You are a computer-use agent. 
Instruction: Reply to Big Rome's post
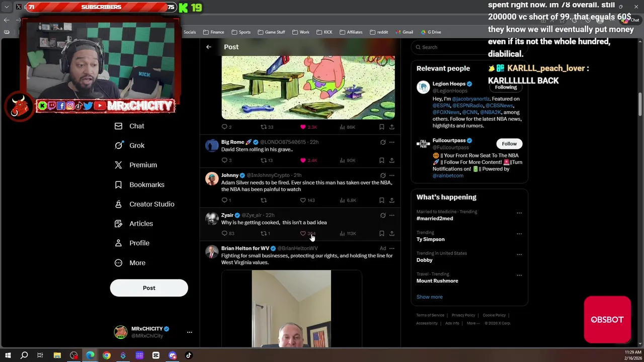224,160
